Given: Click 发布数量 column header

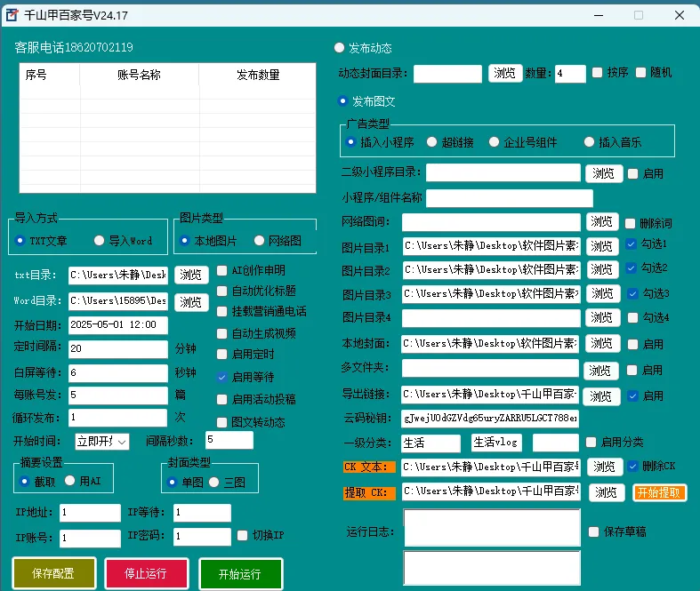Looking at the screenshot, I should [x=258, y=75].
